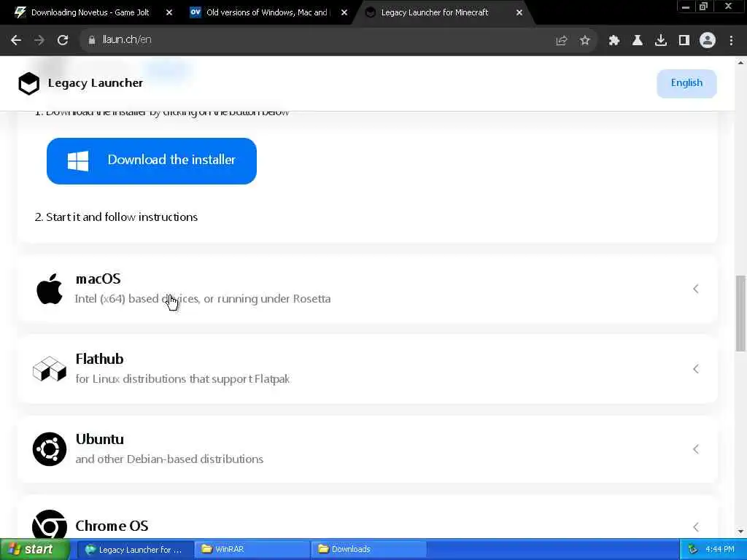Click the Chrome OS heading
747x560 pixels.
click(x=112, y=526)
